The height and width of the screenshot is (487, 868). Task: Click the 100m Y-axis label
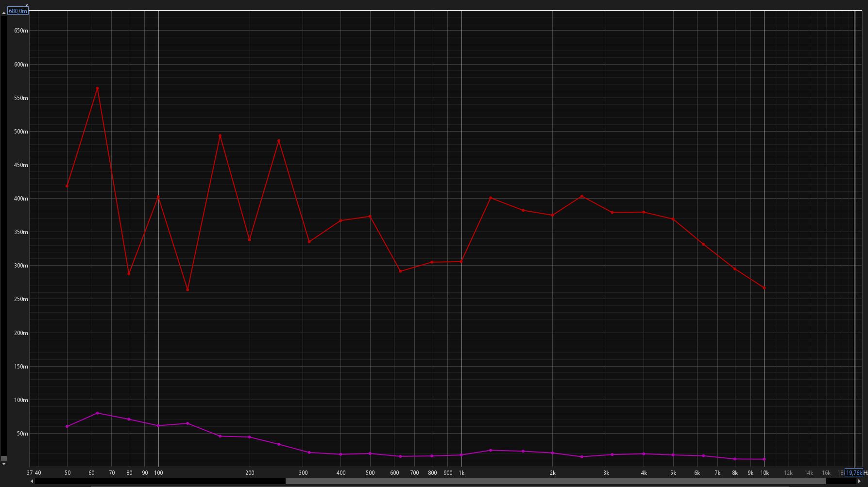[21, 400]
